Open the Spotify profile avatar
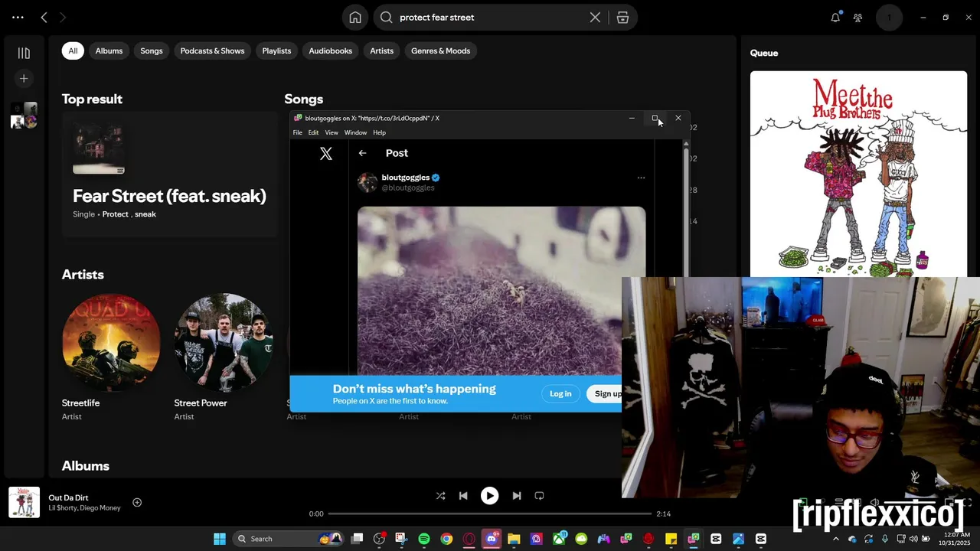This screenshot has width=980, height=551. (889, 18)
